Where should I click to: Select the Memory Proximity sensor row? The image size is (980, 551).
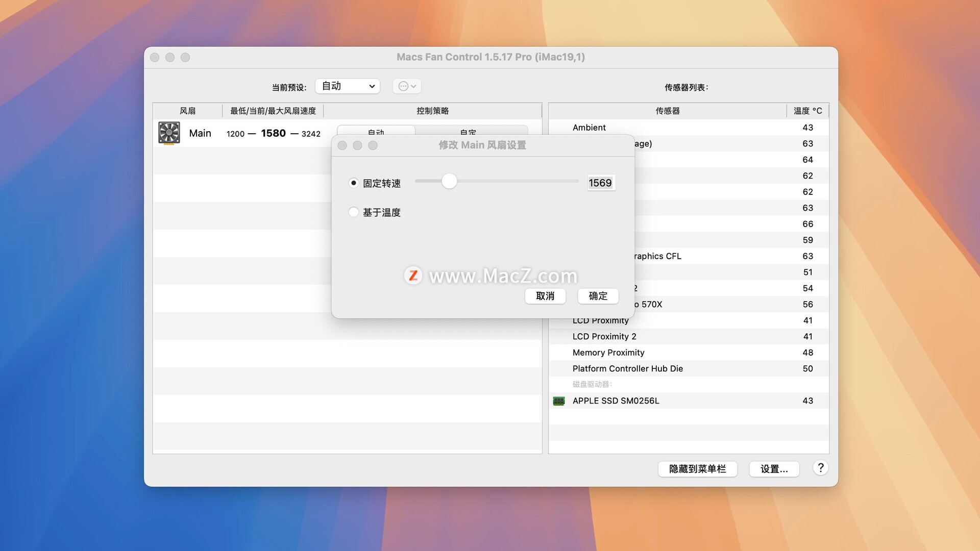pyautogui.click(x=689, y=353)
